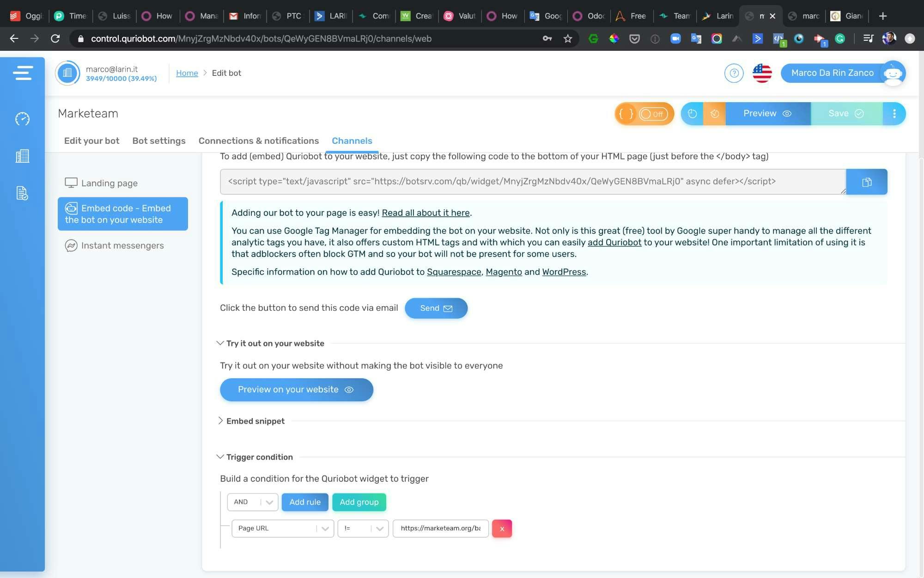This screenshot has width=924, height=578.
Task: Click the help question mark icon
Action: [x=734, y=73]
